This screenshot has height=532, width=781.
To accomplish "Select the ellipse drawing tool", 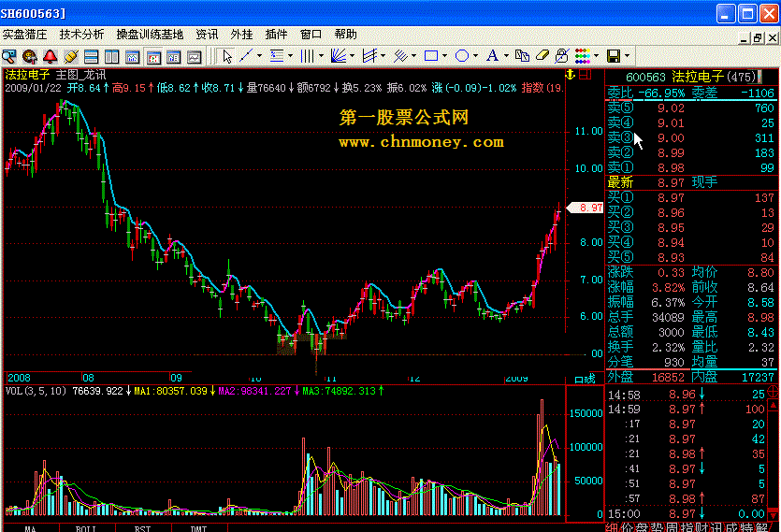I will pos(462,56).
